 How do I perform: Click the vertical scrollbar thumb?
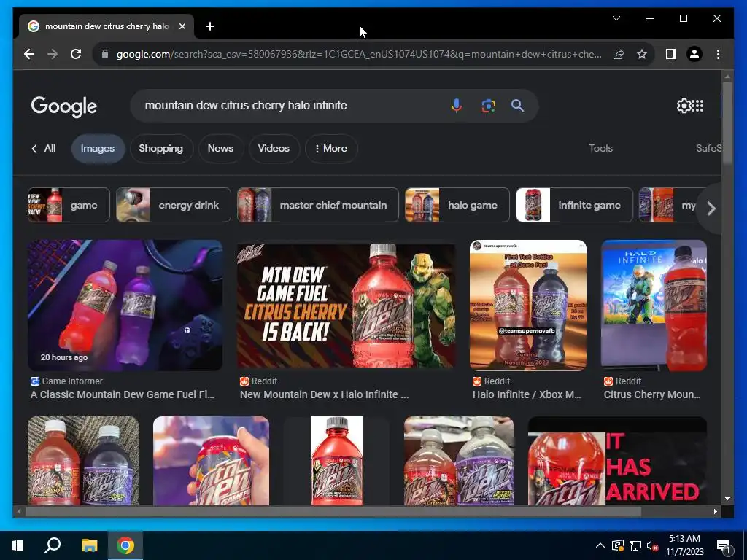point(727,124)
